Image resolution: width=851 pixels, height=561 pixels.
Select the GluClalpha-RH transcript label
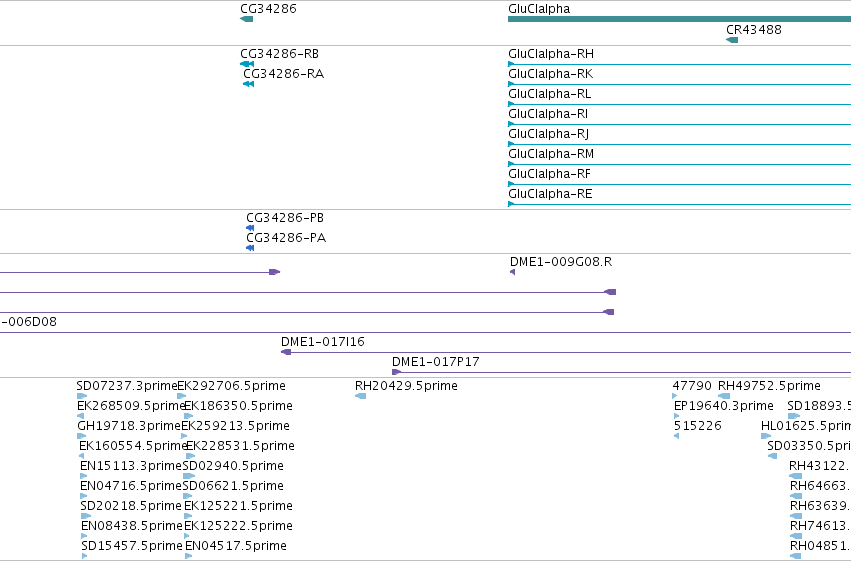(551, 54)
